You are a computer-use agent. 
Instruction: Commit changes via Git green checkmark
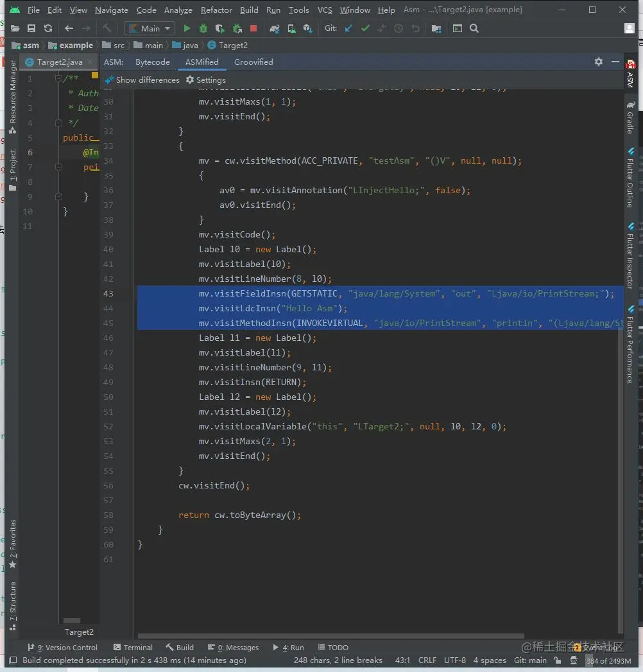click(365, 29)
